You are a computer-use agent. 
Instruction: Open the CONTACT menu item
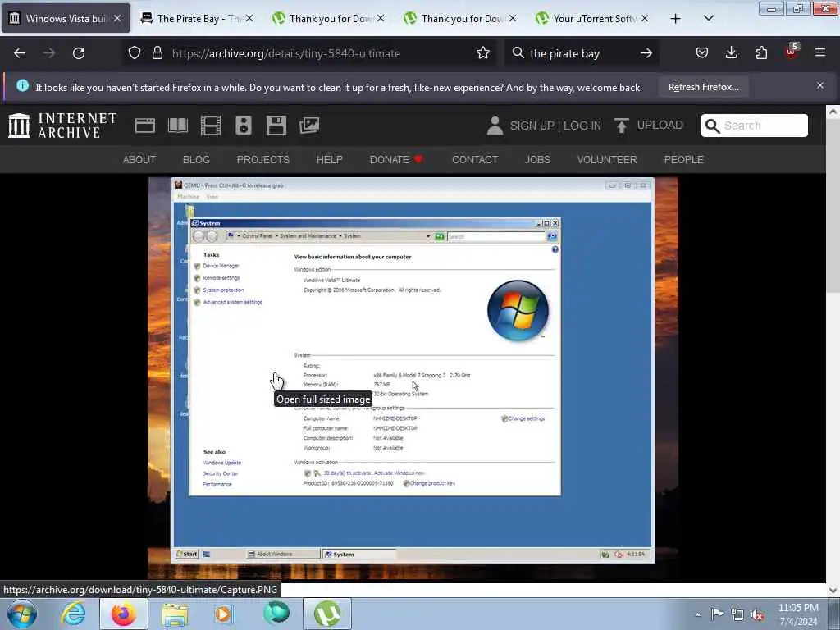pyautogui.click(x=475, y=160)
